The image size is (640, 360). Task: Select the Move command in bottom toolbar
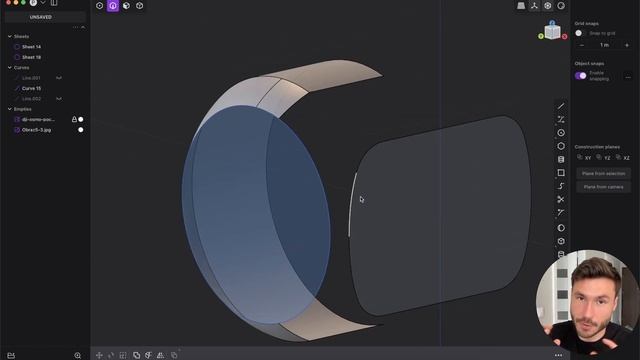99,356
